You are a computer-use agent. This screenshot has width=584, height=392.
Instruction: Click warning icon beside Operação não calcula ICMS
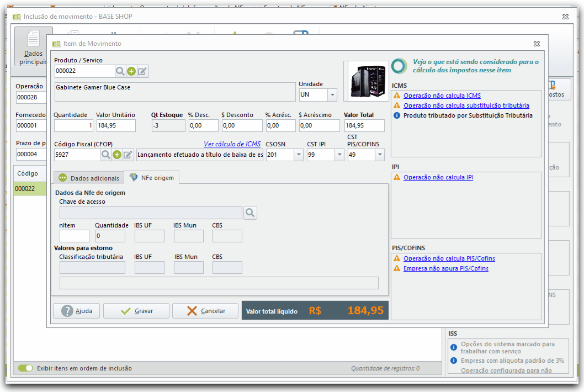click(397, 96)
